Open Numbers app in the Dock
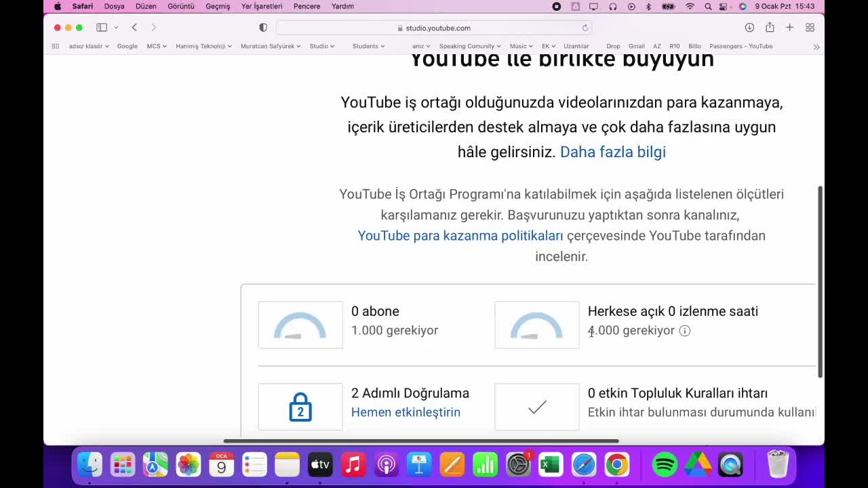This screenshot has width=868, height=488. (485, 465)
